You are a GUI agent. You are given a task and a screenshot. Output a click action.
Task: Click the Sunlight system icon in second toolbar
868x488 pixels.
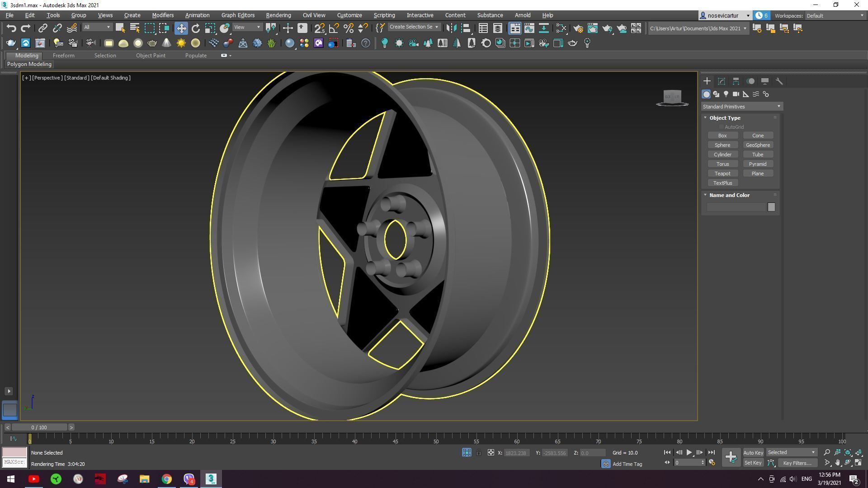click(x=181, y=43)
